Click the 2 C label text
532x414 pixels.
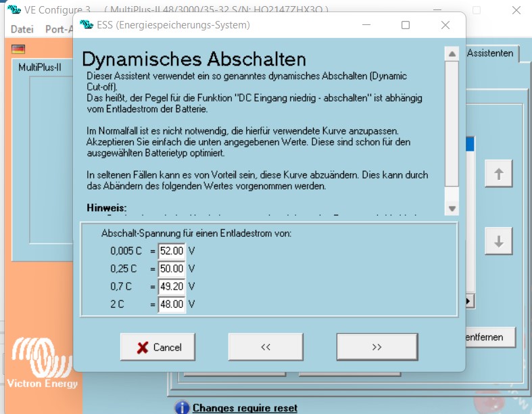click(x=117, y=304)
